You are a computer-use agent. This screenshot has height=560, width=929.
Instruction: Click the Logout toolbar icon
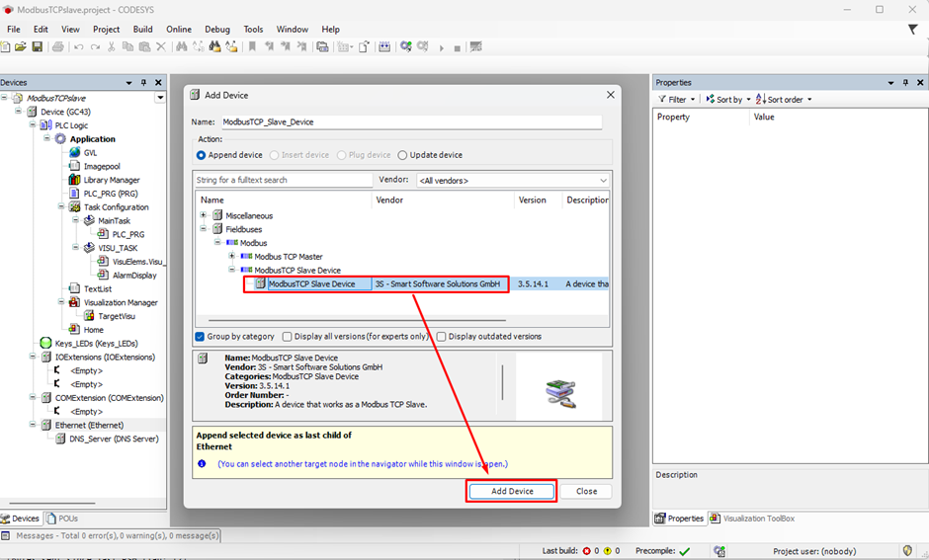pos(422,46)
